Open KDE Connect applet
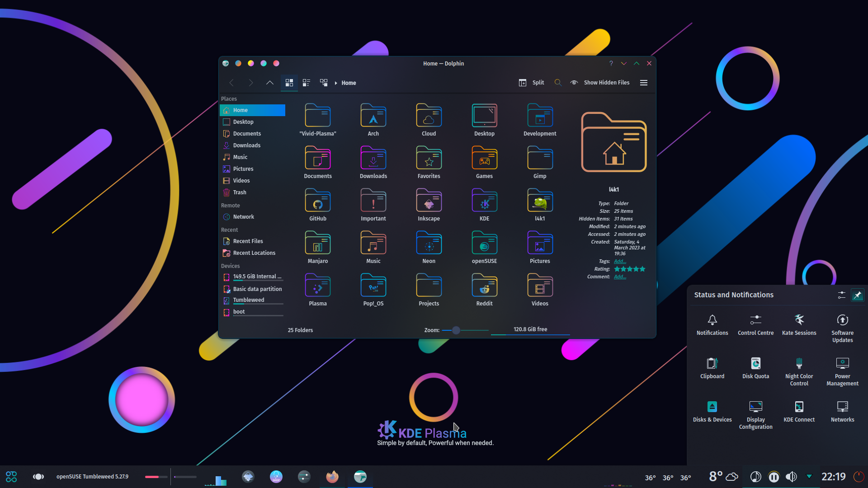 799,412
